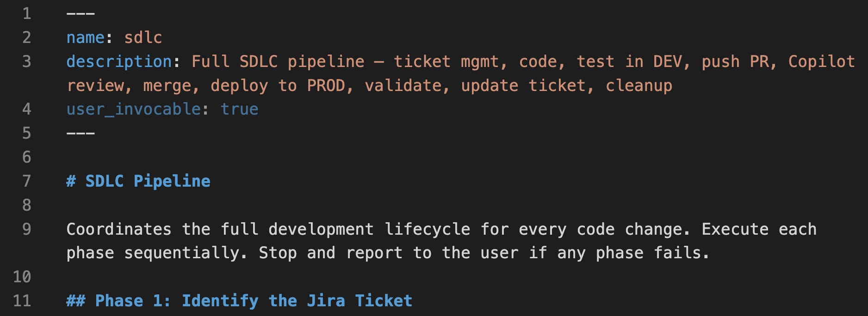Click the closing '---' on line 5
The image size is (868, 316).
click(x=81, y=134)
